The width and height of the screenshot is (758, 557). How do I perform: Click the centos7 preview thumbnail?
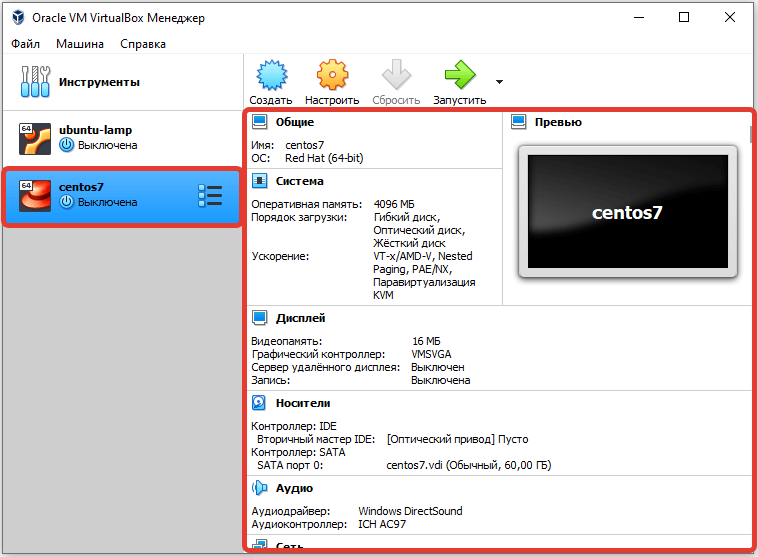point(627,212)
